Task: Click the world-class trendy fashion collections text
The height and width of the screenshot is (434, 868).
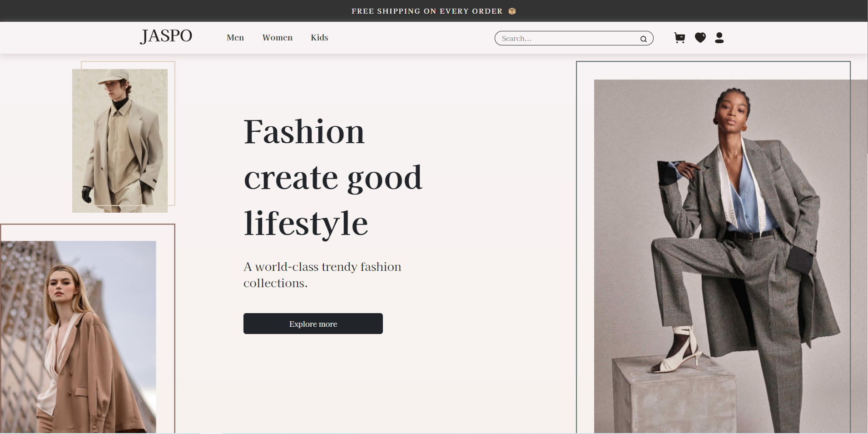Action: point(322,274)
